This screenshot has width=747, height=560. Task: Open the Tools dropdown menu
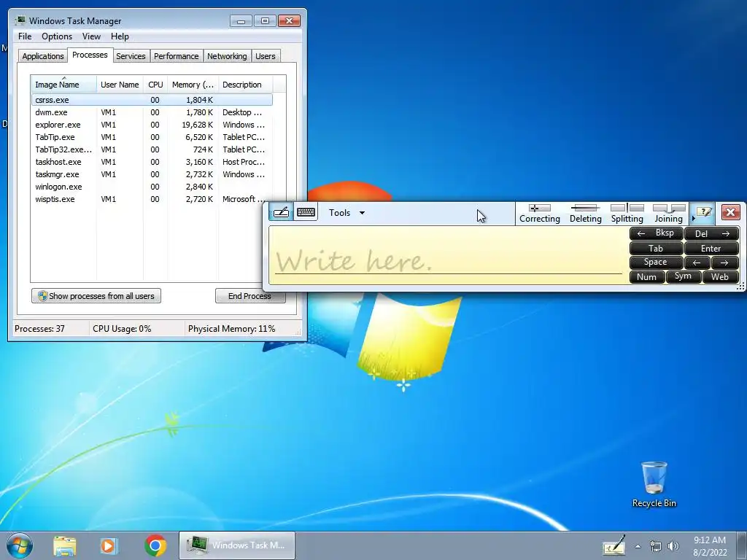coord(347,213)
